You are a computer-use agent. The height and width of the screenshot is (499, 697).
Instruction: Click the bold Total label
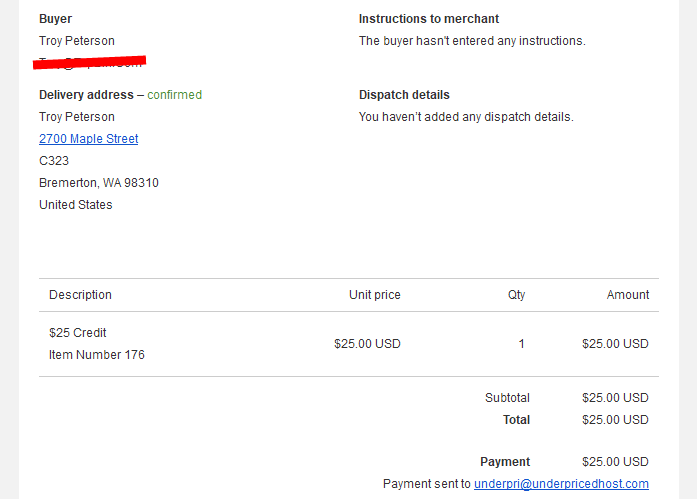click(517, 419)
